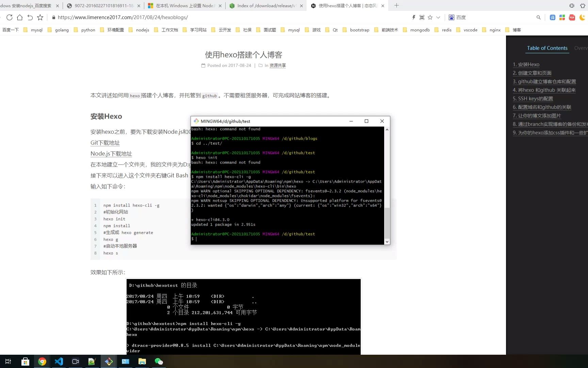
Task: Open the 资源共享 category link
Action: coord(278,65)
